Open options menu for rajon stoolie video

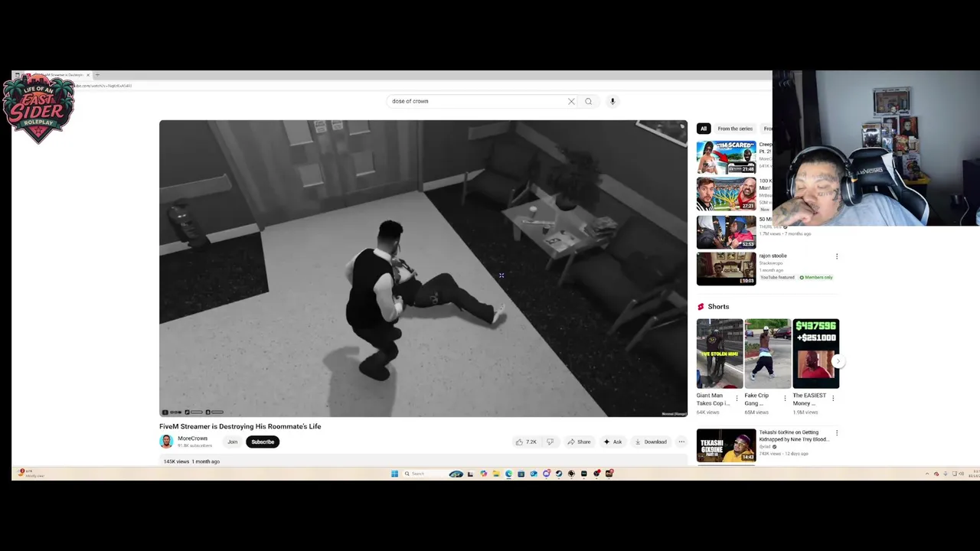click(836, 256)
